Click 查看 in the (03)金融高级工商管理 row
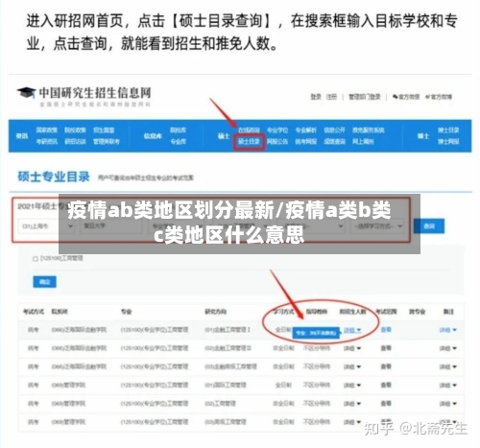The width and height of the screenshot is (480, 448). coord(386,366)
